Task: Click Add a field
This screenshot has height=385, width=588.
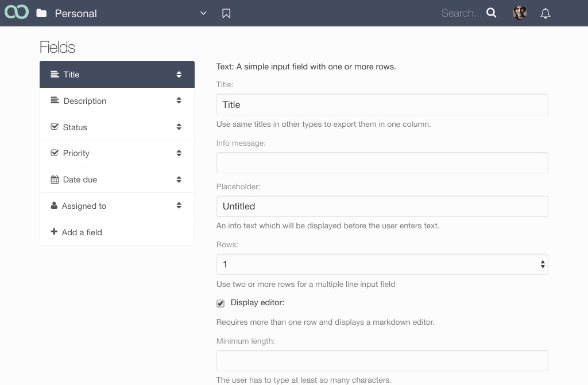Action: tap(117, 232)
